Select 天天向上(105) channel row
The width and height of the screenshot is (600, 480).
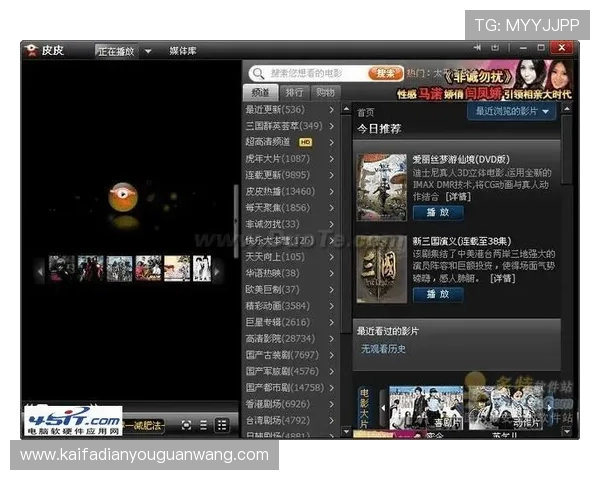click(x=290, y=257)
